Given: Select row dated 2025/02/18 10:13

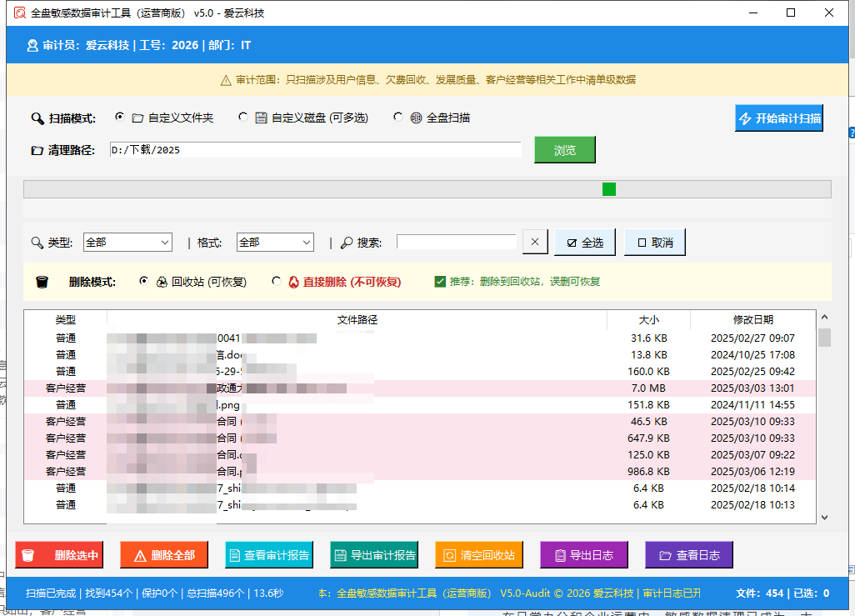Looking at the screenshot, I should tap(420, 504).
